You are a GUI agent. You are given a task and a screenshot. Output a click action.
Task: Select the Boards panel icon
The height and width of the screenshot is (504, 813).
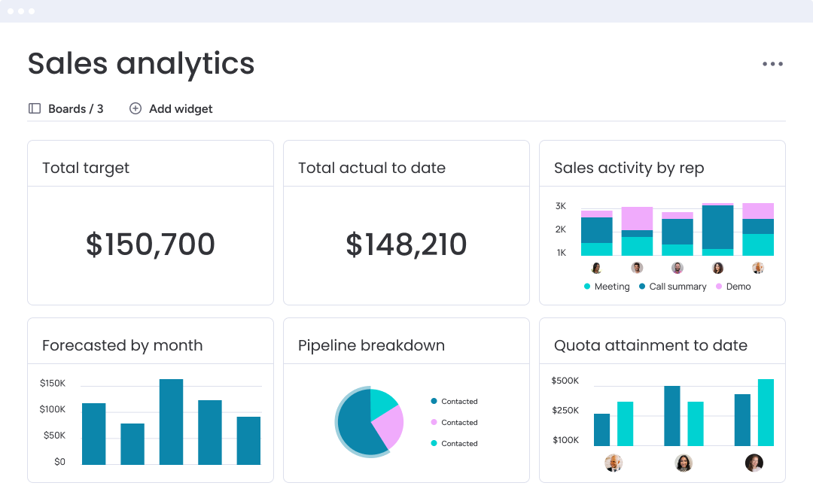[35, 108]
